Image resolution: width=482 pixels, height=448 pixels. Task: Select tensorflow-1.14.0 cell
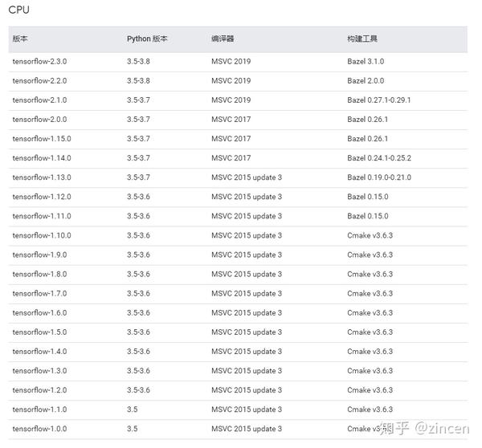(x=42, y=158)
